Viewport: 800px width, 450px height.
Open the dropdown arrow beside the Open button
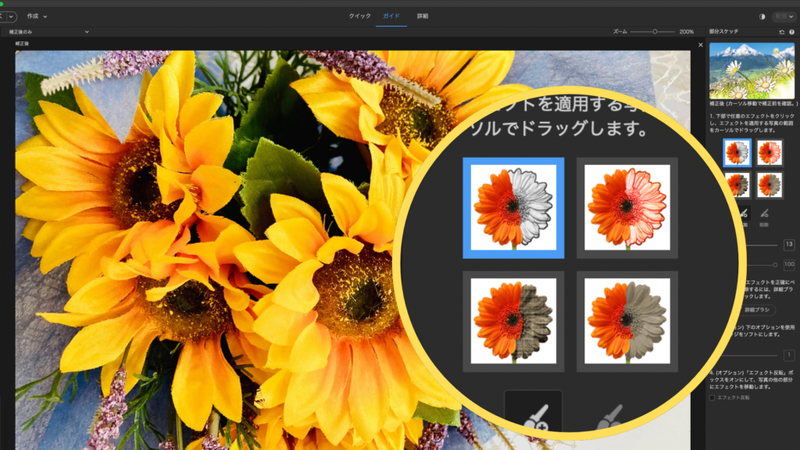[11, 16]
